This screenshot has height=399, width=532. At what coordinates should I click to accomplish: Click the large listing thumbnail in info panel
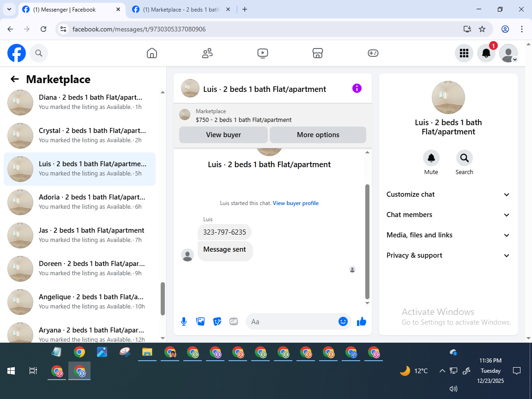pos(448,97)
